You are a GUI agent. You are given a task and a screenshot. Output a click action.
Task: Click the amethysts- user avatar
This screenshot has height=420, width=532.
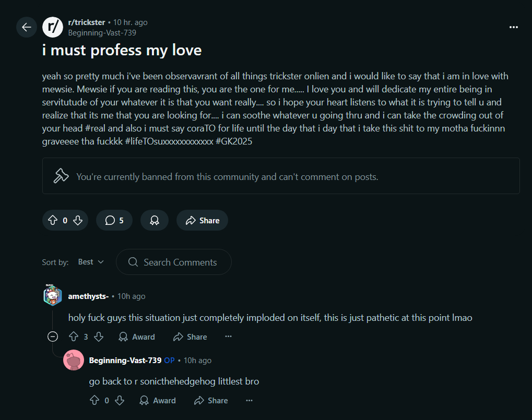[x=52, y=296]
